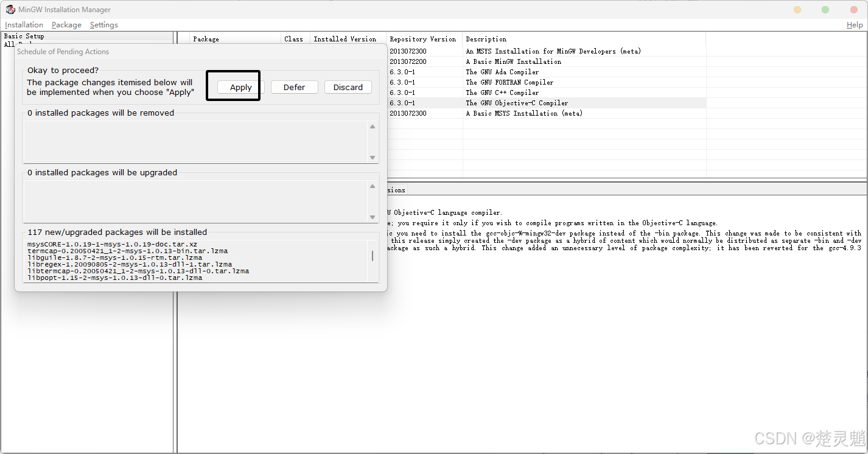Viewport: 868px width, 454px height.
Task: Click the Installed Version column header
Action: 348,39
